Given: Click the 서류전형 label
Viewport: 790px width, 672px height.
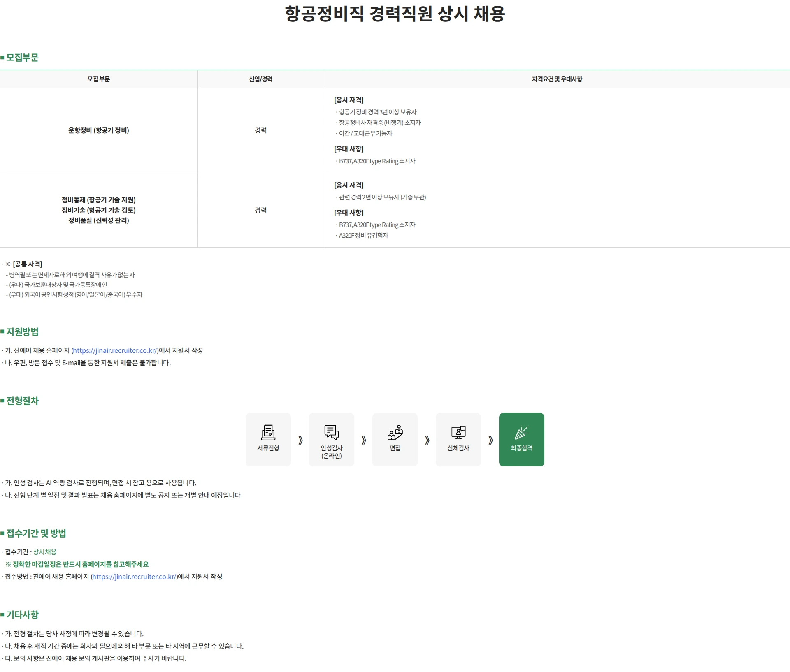Looking at the screenshot, I should click(x=268, y=448).
